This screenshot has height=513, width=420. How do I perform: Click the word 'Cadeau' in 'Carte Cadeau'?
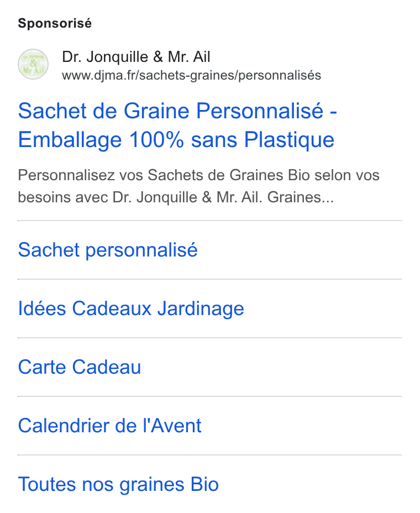coord(107,367)
